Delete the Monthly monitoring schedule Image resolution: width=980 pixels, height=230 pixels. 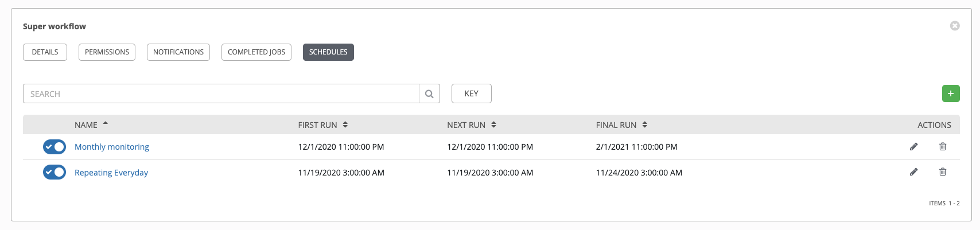(x=942, y=147)
